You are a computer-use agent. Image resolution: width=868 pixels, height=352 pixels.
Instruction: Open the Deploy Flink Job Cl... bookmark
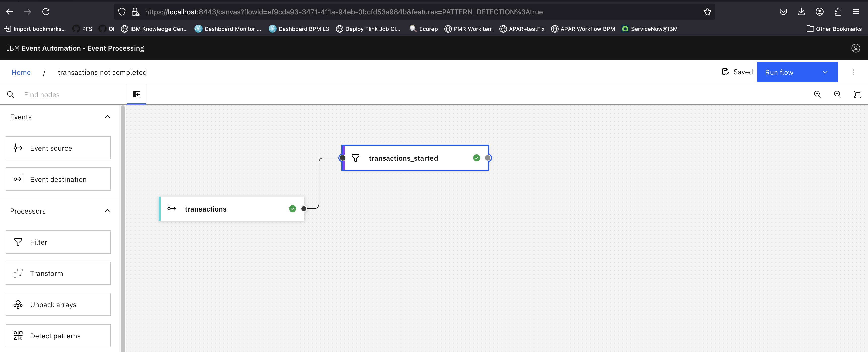point(368,29)
